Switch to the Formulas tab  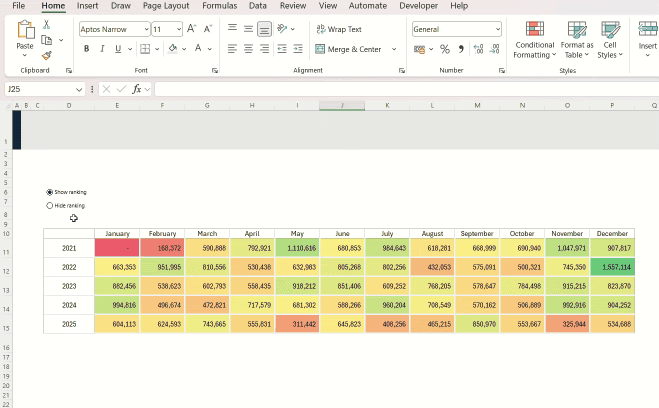pyautogui.click(x=219, y=6)
